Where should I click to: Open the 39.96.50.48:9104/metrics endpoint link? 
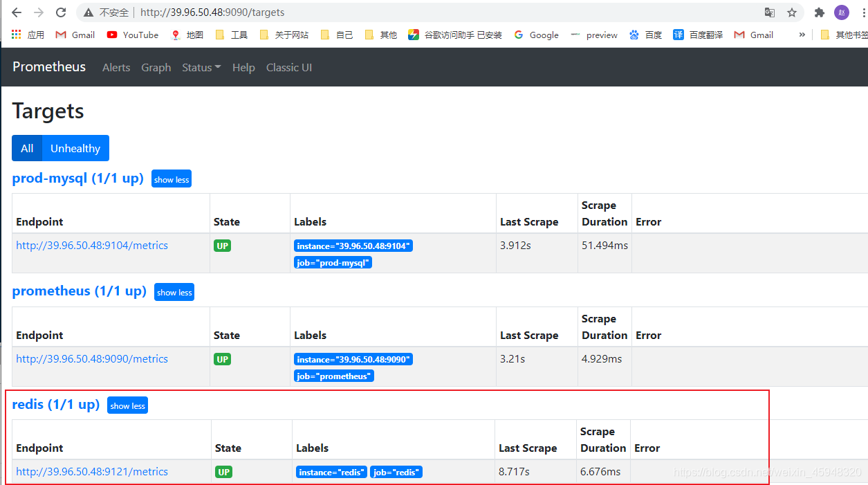(x=92, y=246)
